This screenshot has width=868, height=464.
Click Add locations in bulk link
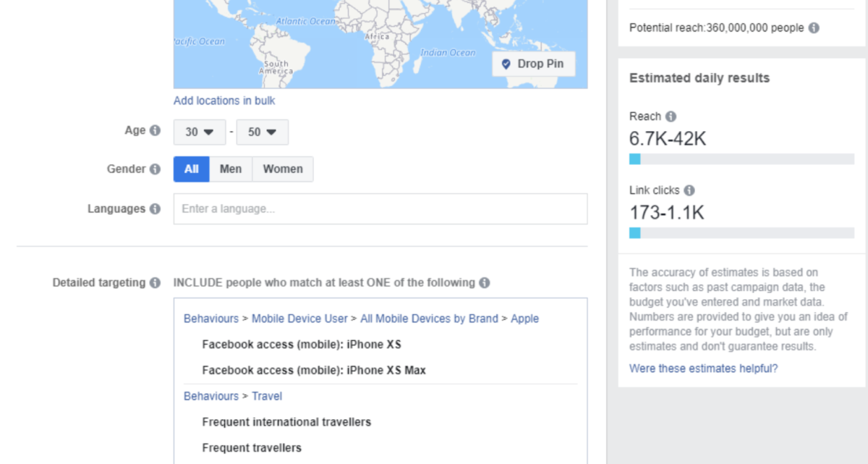click(x=224, y=101)
